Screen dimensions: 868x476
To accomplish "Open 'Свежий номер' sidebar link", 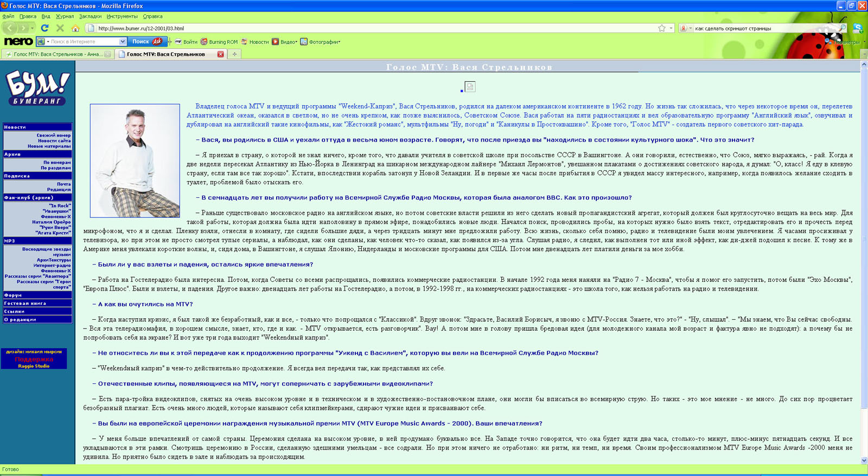I will 53,136.
